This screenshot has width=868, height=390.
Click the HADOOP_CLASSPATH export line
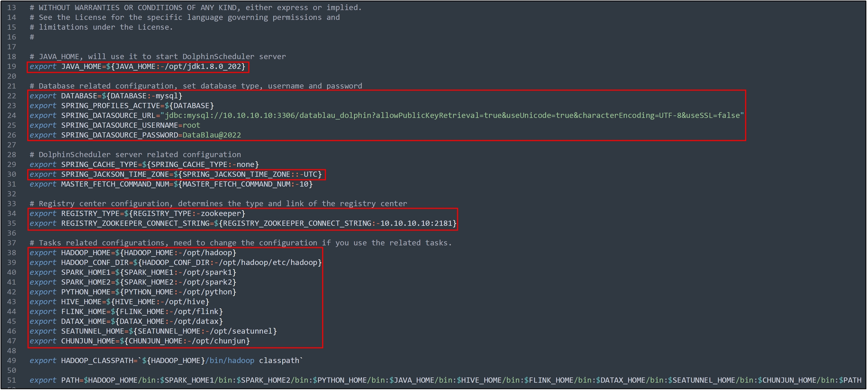click(167, 361)
